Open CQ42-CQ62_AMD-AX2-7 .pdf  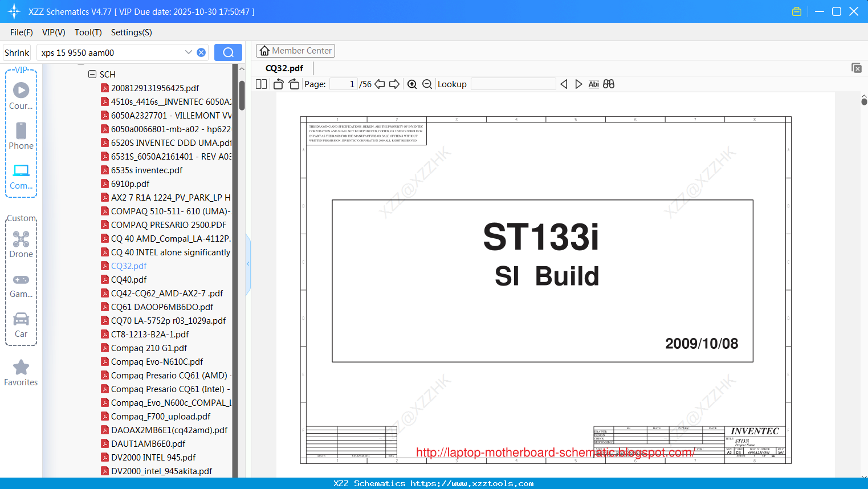167,293
